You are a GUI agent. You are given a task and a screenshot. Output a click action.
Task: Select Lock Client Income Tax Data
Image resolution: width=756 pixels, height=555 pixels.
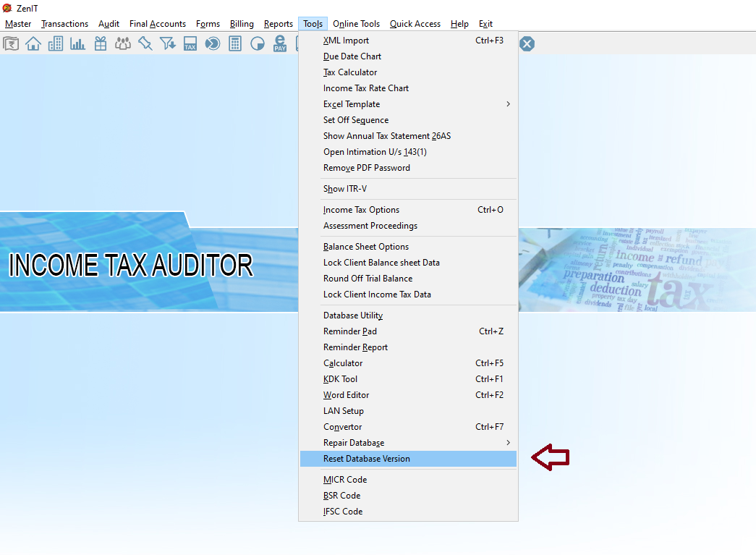point(408,295)
